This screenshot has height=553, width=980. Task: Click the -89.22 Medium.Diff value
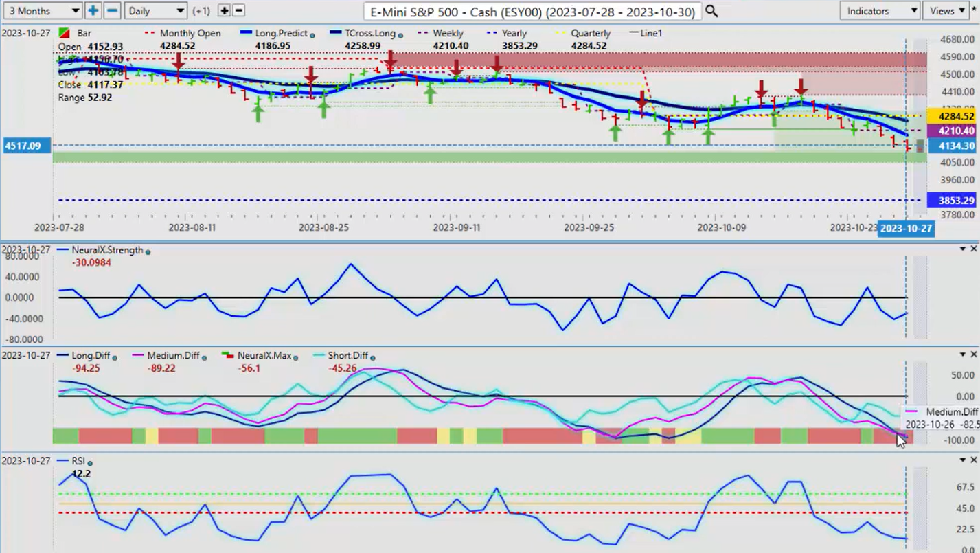[x=162, y=368]
